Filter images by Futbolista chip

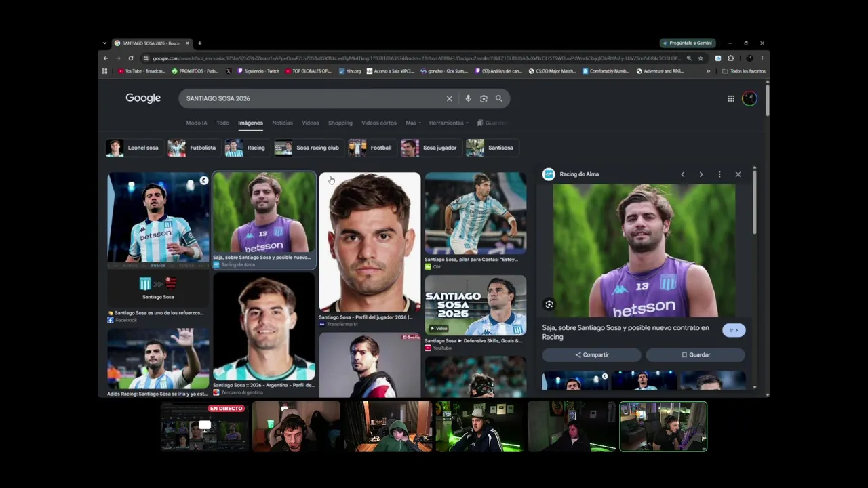pos(194,148)
